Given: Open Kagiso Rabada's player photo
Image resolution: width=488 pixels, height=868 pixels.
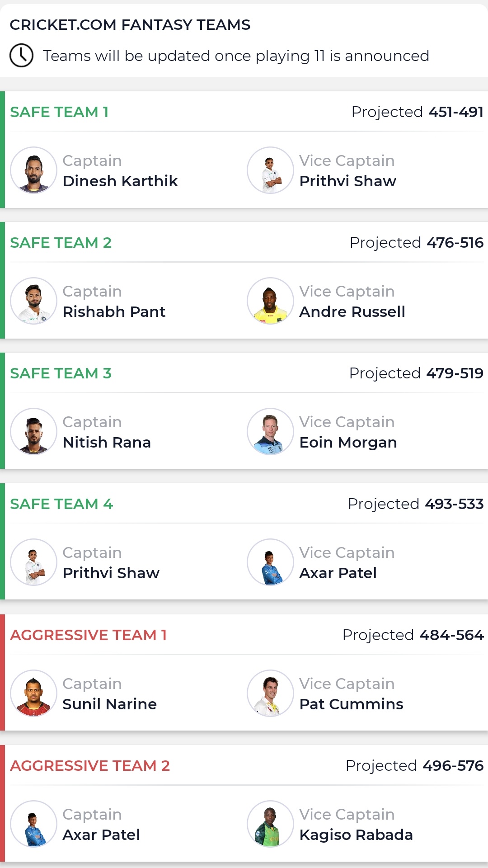Looking at the screenshot, I should [270, 824].
